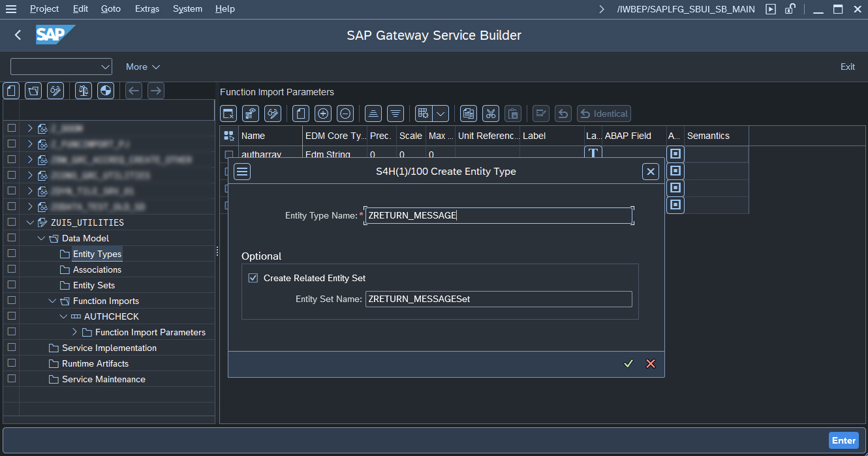Click the grid layout settings icon
Image resolution: width=868 pixels, height=456 pixels.
point(424,114)
